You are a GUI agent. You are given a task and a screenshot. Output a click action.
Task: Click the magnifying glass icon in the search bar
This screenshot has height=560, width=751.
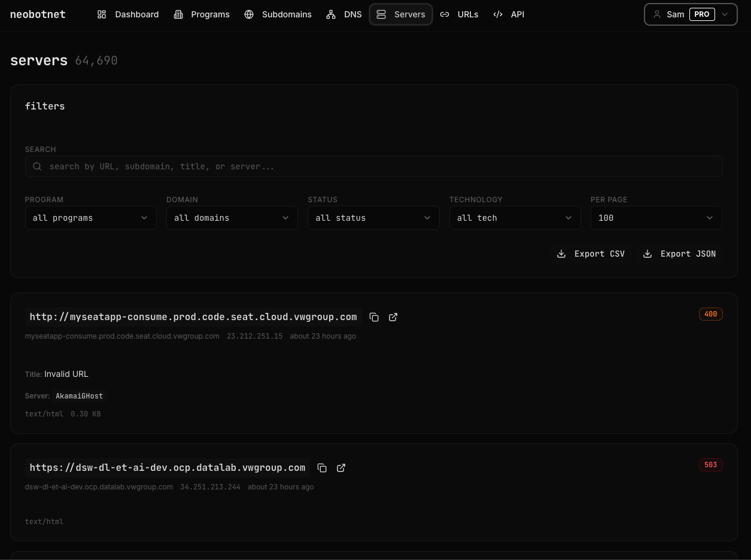(37, 166)
